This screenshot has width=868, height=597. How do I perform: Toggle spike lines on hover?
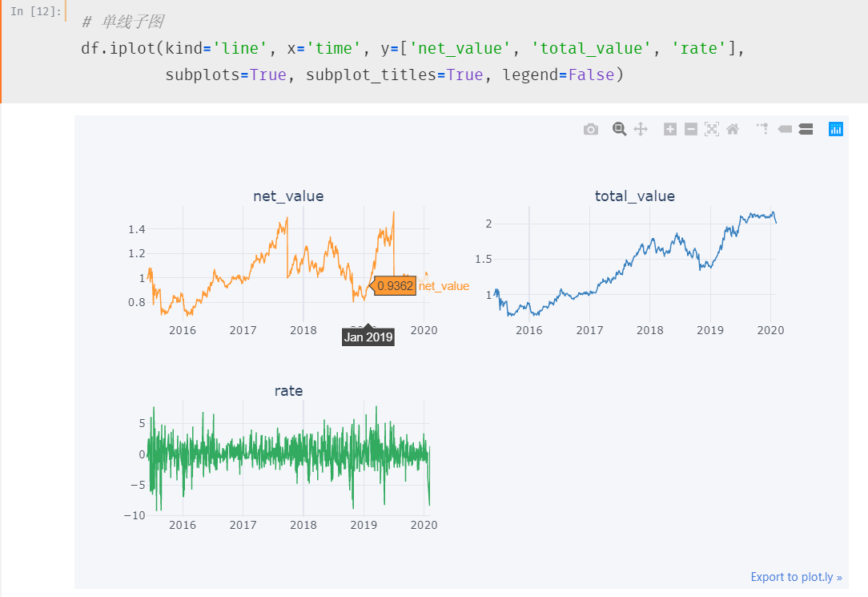pos(761,129)
